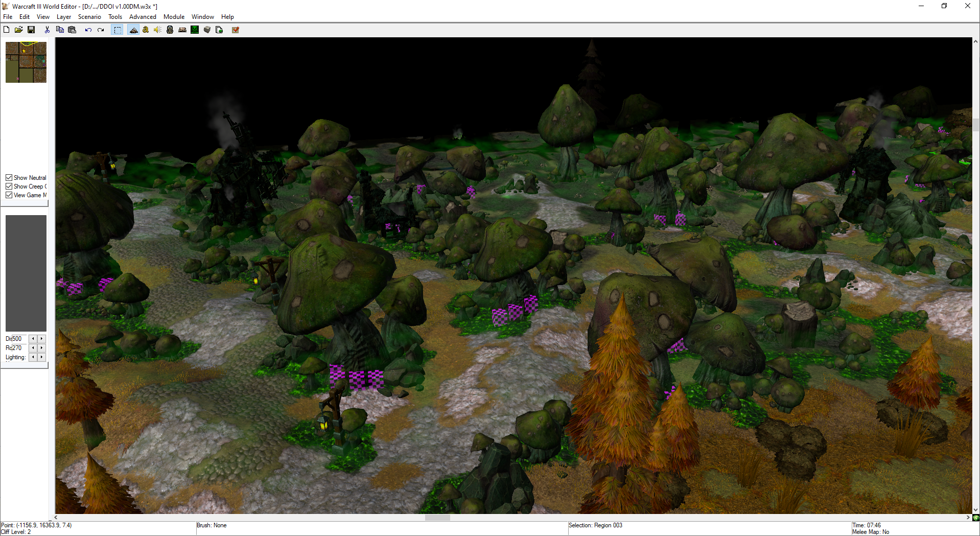Open the Module menu
Screen dimensions: 980x536
174,17
